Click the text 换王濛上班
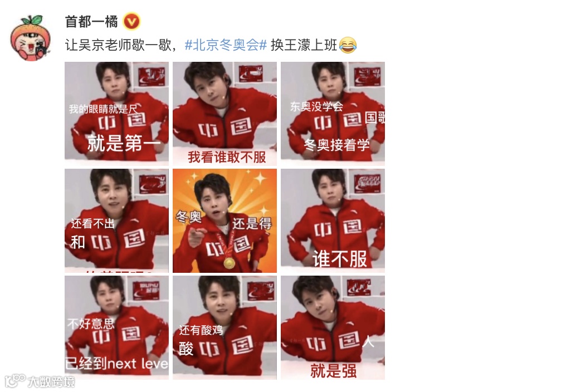This screenshot has width=576, height=392. [x=304, y=45]
